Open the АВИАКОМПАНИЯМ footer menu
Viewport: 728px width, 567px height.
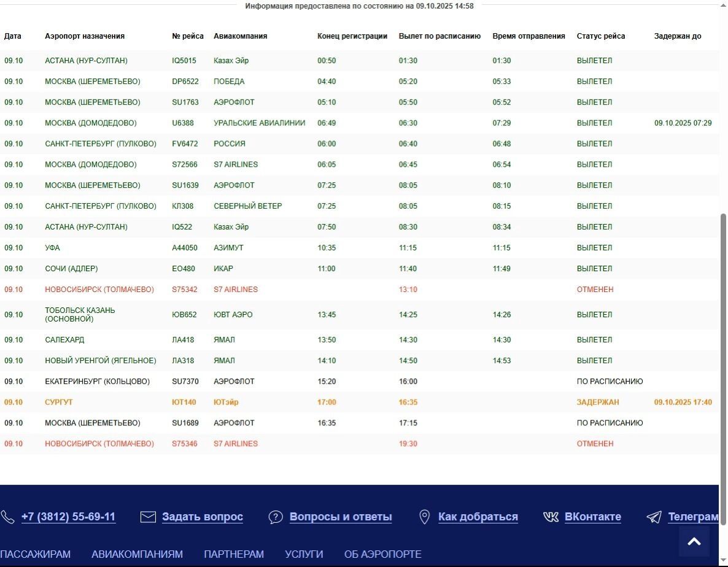point(137,554)
